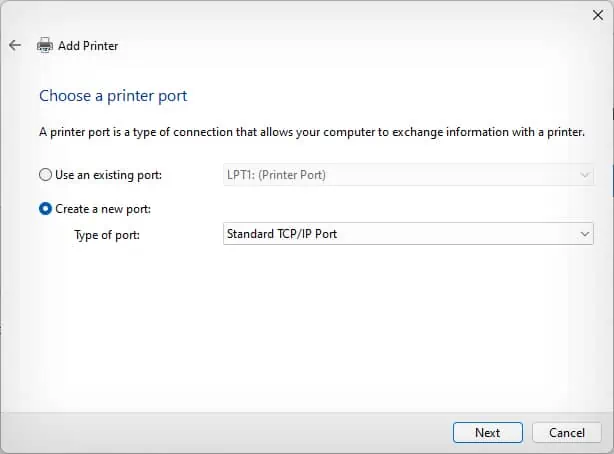The image size is (614, 454).
Task: Click the 'Use an existing port:' label text
Action: click(x=108, y=175)
